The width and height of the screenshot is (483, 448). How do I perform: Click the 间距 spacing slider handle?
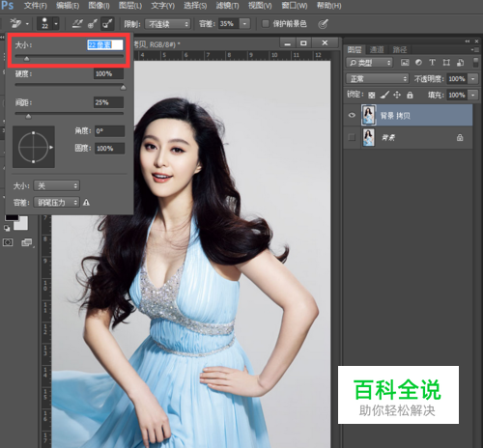tap(28, 116)
